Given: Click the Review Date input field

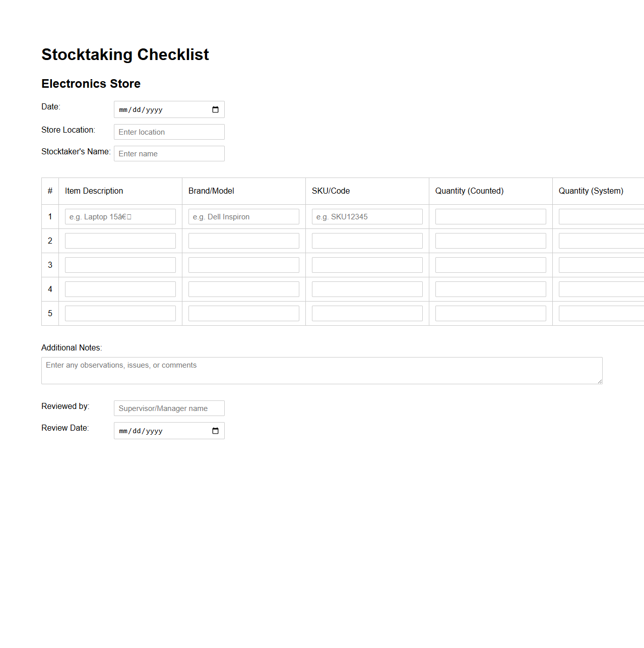Looking at the screenshot, I should [161, 430].
